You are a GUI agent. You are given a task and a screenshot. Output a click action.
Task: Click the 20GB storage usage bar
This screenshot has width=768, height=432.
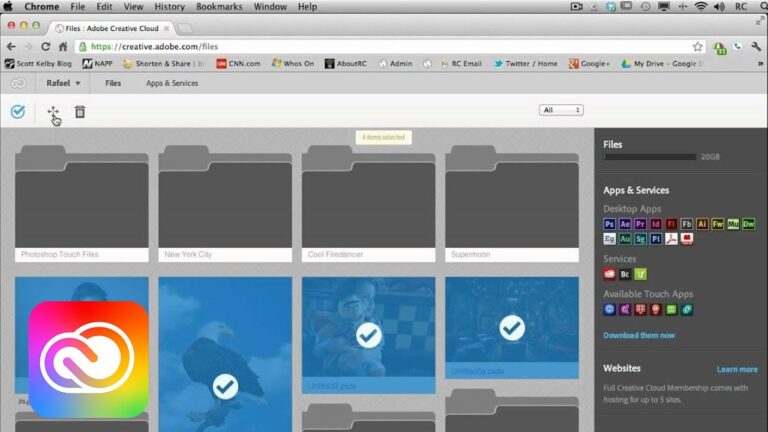coord(650,157)
